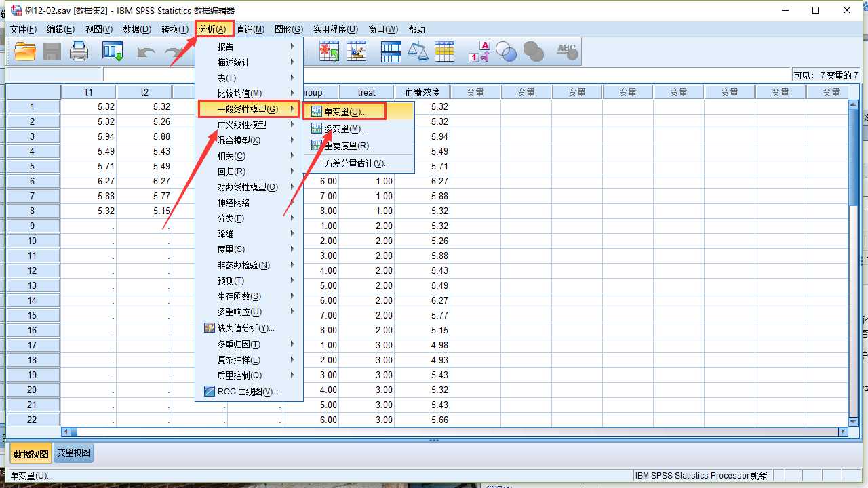Expand the 比较均值(M) submenu
Image resolution: width=868 pixels, height=488 pixels.
pyautogui.click(x=249, y=94)
